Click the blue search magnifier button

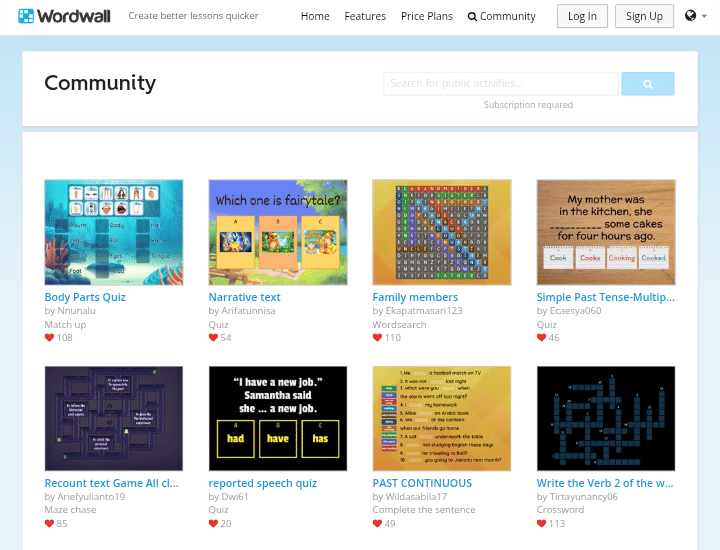pyautogui.click(x=648, y=84)
